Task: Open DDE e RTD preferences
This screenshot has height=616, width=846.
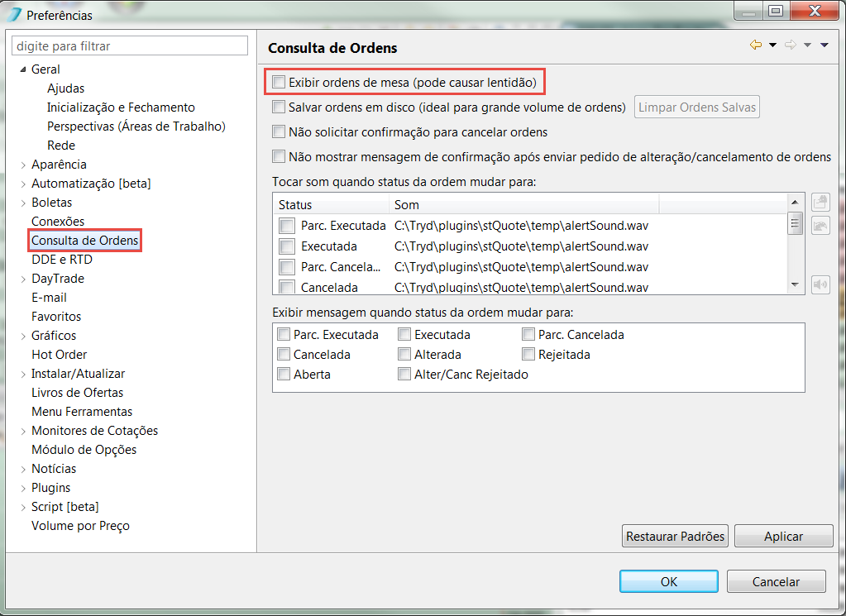Action: pos(62,260)
